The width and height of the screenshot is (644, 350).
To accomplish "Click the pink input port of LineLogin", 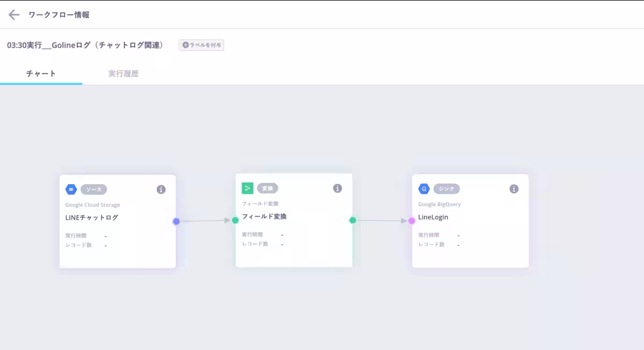I will (412, 221).
